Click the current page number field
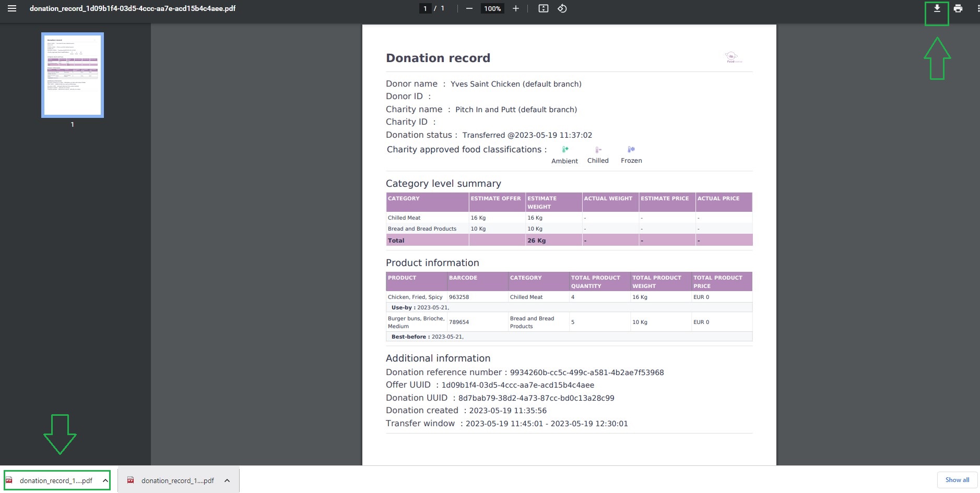 (x=425, y=8)
